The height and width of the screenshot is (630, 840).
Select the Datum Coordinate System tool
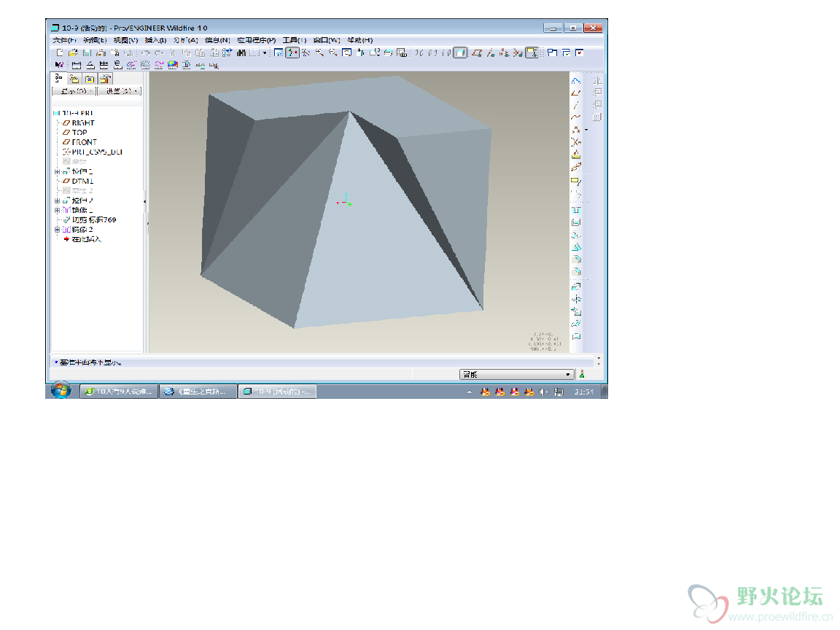[x=576, y=142]
